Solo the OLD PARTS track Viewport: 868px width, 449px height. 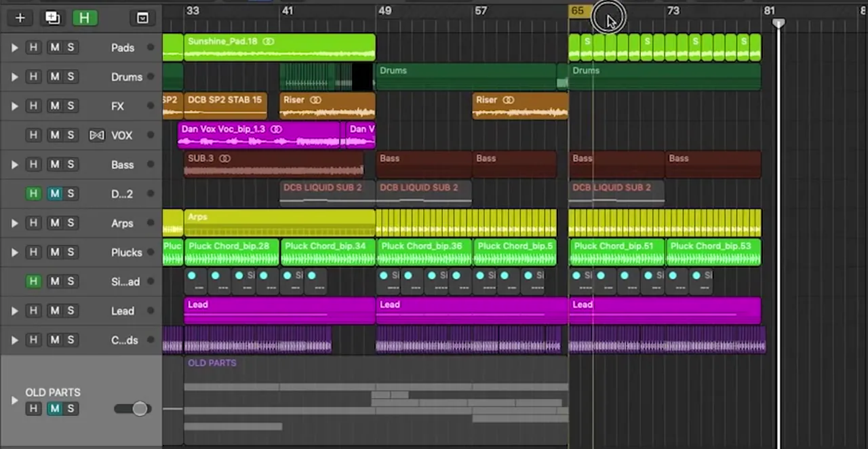71,408
